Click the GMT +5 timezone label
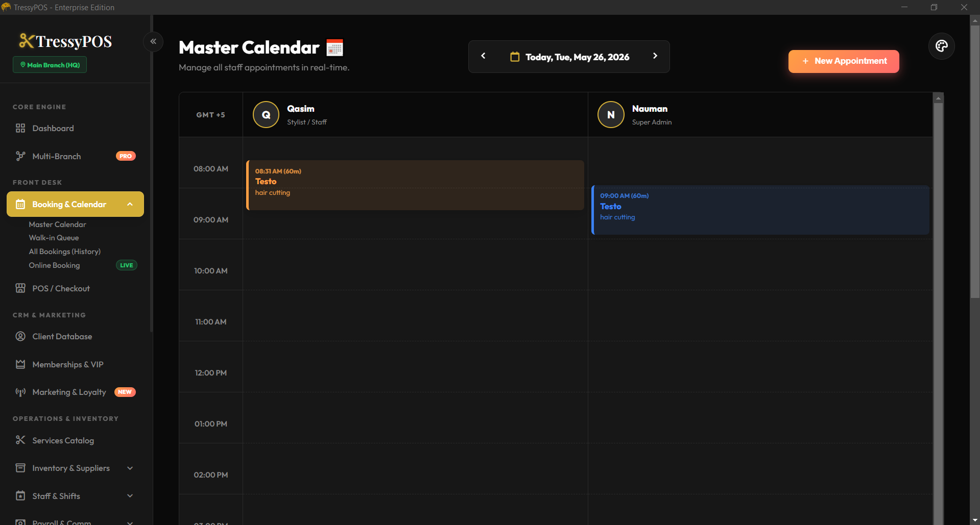 pyautogui.click(x=210, y=115)
